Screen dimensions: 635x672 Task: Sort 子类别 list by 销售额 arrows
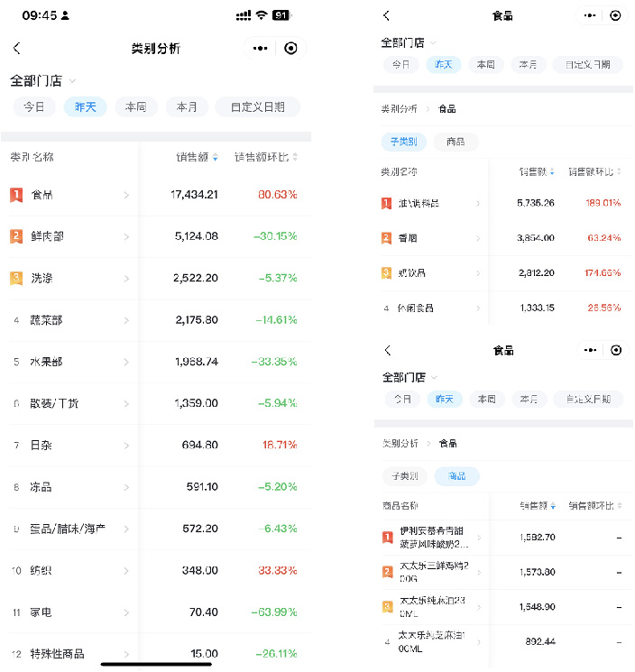[552, 172]
